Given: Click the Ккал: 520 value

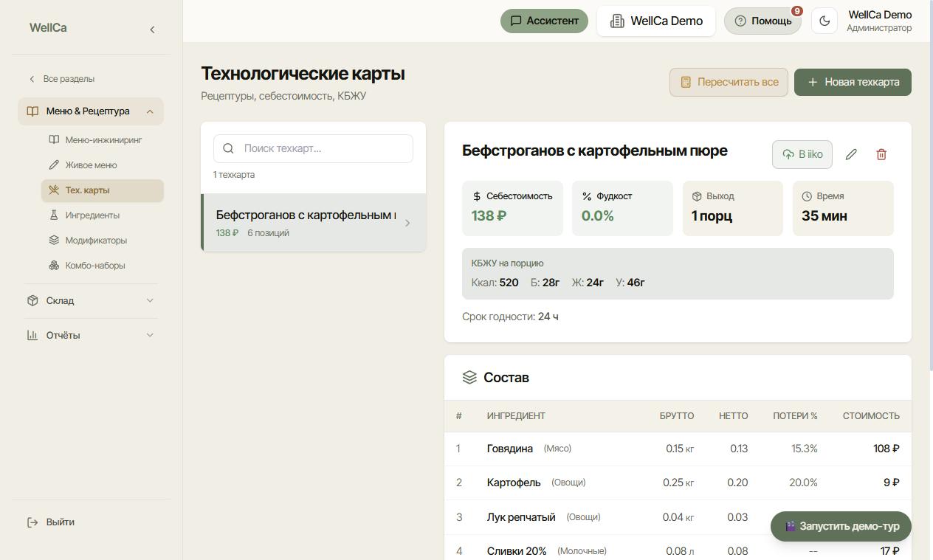Looking at the screenshot, I should click(x=495, y=283).
